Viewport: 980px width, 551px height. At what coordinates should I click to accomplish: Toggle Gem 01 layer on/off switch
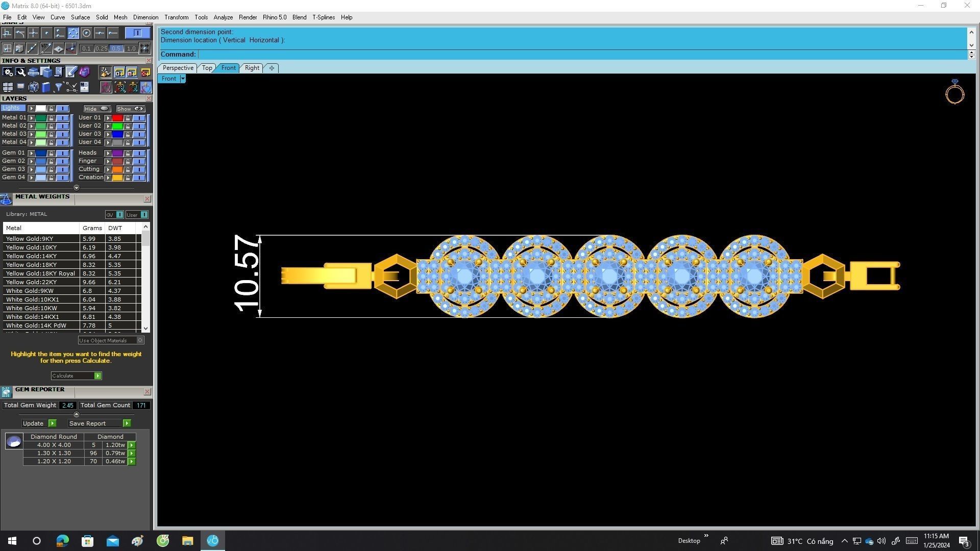tap(63, 153)
